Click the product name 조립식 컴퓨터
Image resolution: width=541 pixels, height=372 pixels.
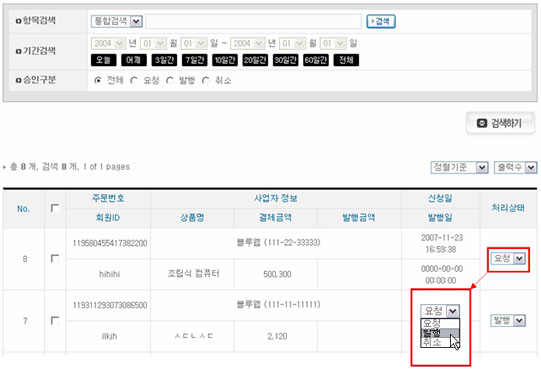[193, 274]
